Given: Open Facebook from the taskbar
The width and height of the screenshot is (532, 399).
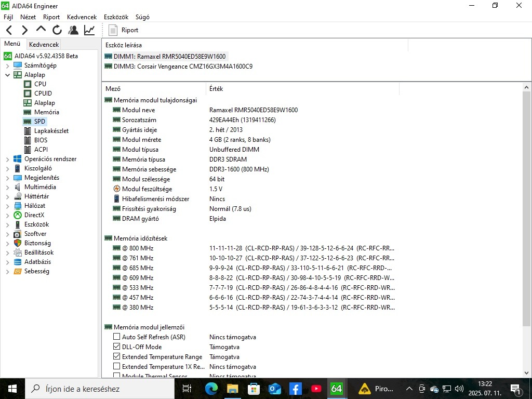Looking at the screenshot, I should point(296,389).
